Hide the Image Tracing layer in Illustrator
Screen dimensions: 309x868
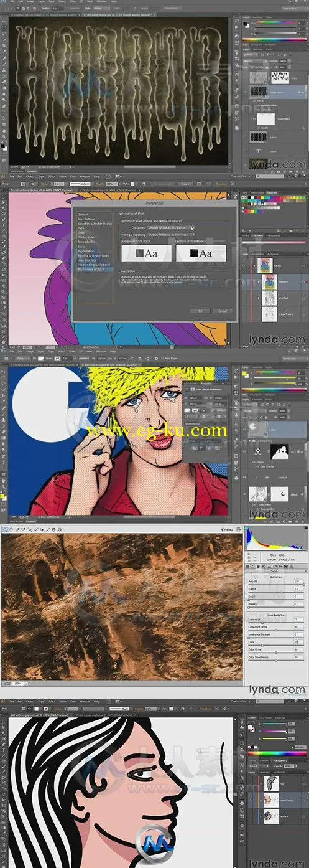click(x=243, y=314)
